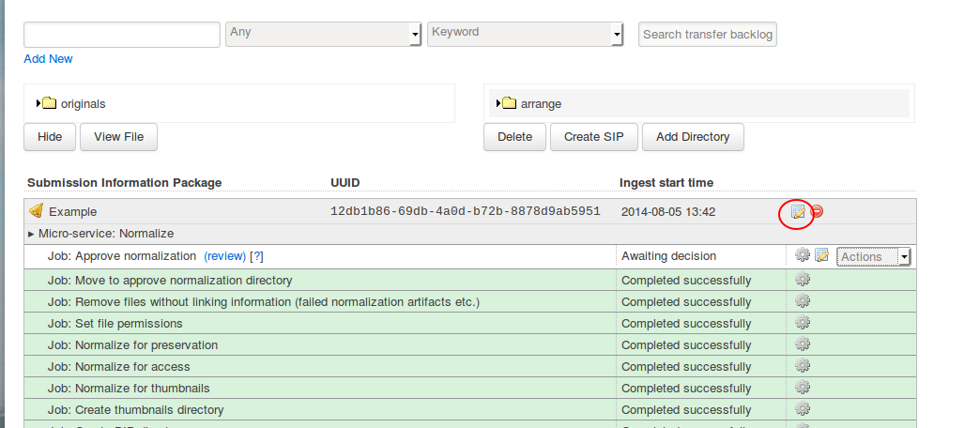Expand the originals folder tree
The height and width of the screenshot is (428, 980).
tap(38, 103)
